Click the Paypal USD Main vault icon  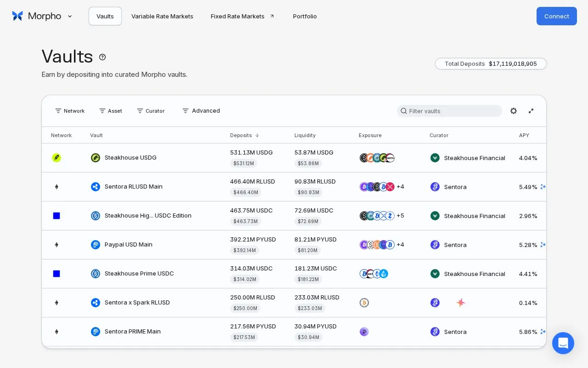coord(96,245)
